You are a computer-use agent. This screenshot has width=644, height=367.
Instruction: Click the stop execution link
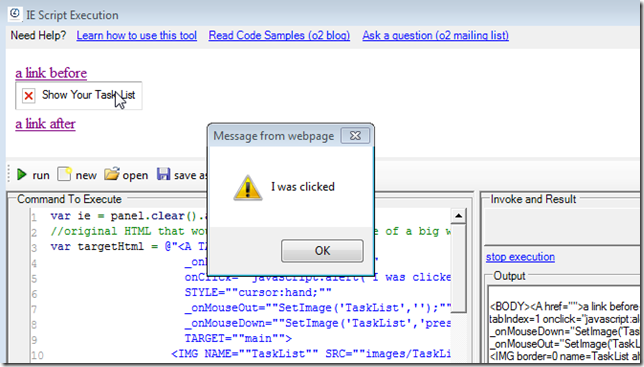(520, 257)
